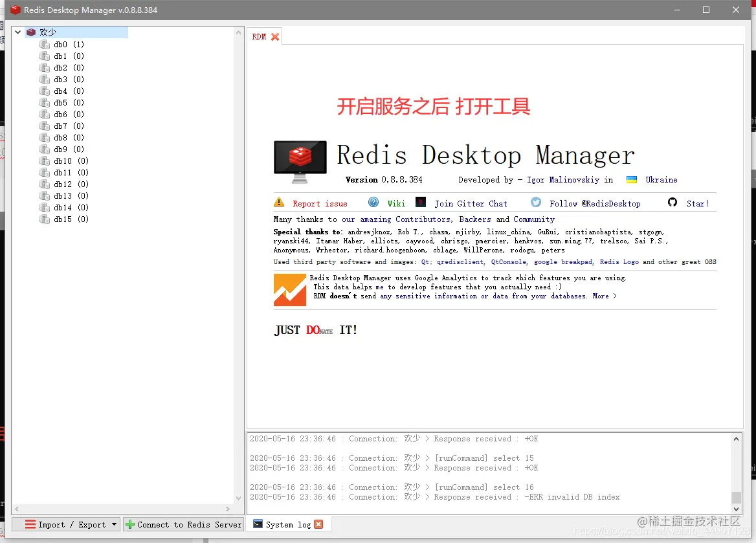Click the db10 database icon

coord(45,161)
